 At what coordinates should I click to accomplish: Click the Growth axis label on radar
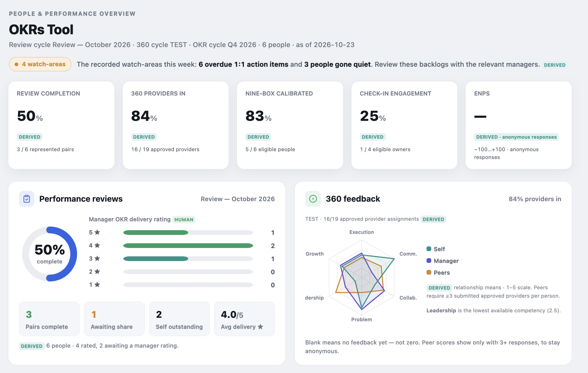coord(315,254)
